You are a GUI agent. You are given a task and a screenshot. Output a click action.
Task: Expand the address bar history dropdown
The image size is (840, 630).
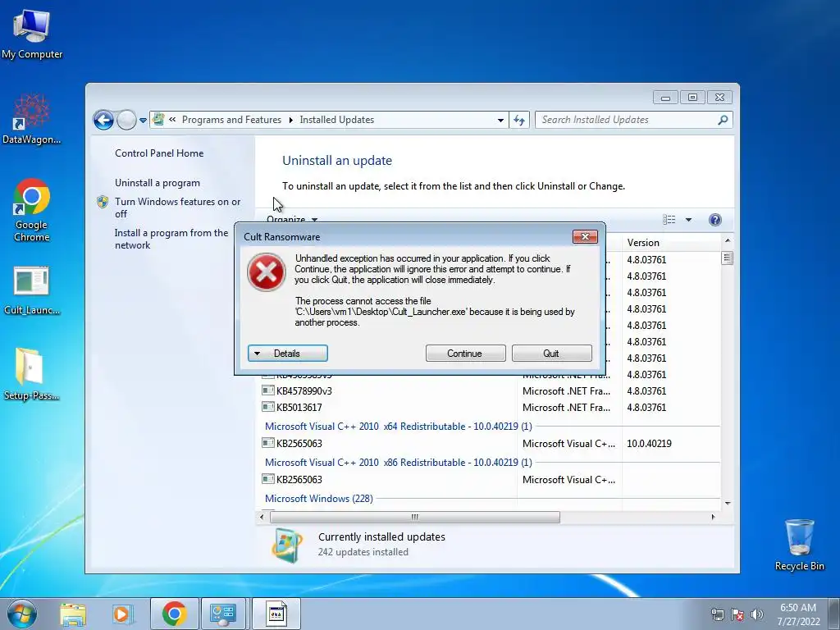pyautogui.click(x=500, y=120)
